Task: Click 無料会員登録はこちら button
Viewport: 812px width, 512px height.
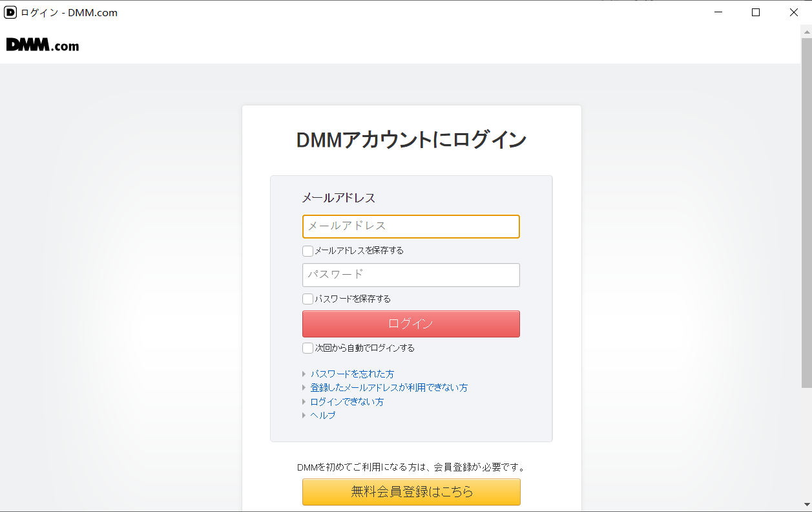Action: [411, 492]
